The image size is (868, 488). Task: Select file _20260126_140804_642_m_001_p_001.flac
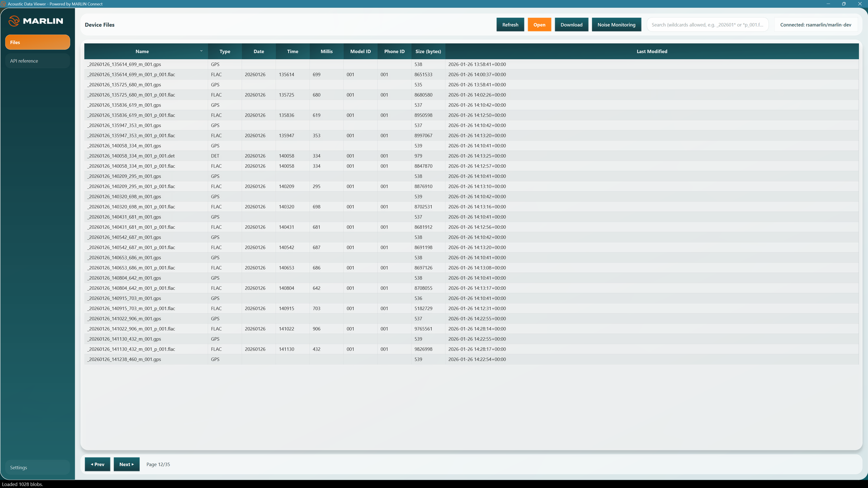131,288
